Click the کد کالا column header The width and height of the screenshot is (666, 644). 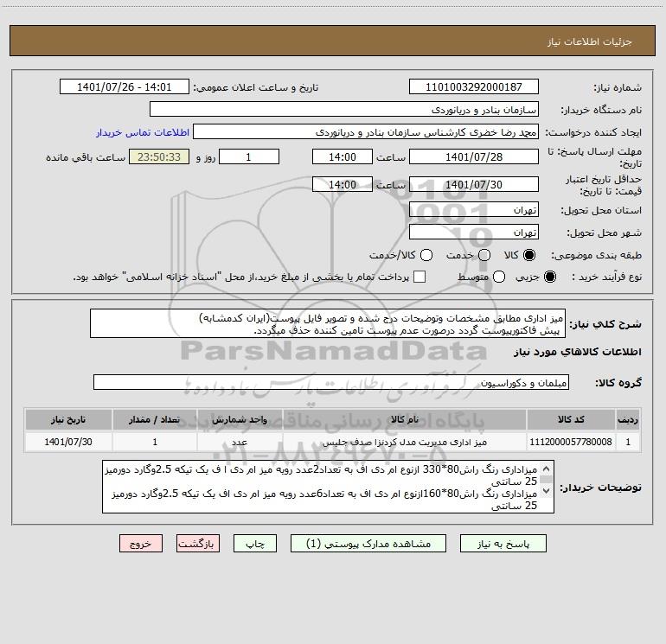571,419
